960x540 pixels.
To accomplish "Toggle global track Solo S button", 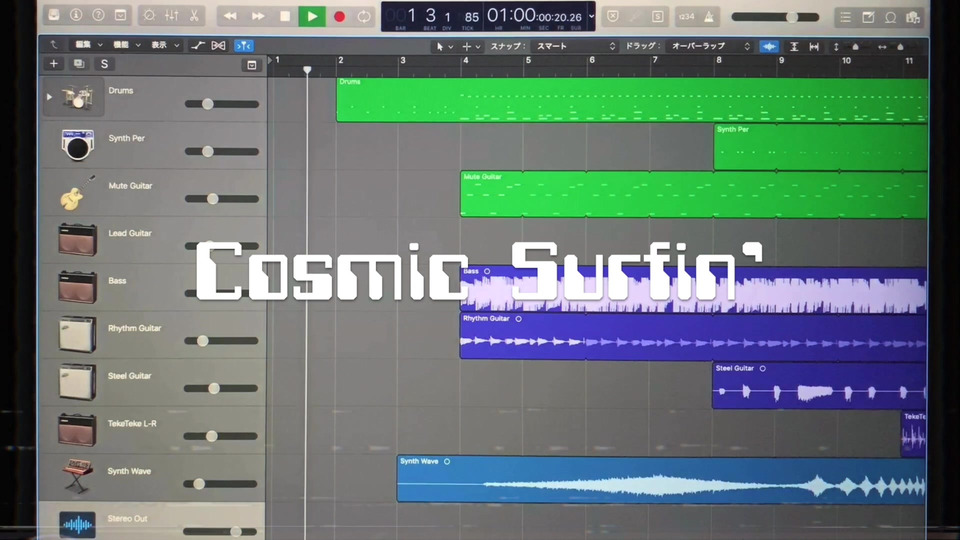I will click(x=104, y=64).
